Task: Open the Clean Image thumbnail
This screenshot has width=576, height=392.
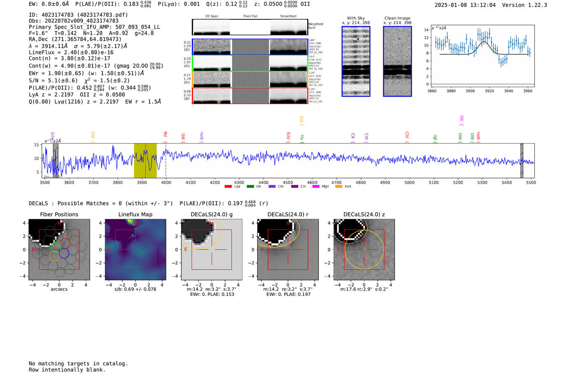Action: point(397,61)
